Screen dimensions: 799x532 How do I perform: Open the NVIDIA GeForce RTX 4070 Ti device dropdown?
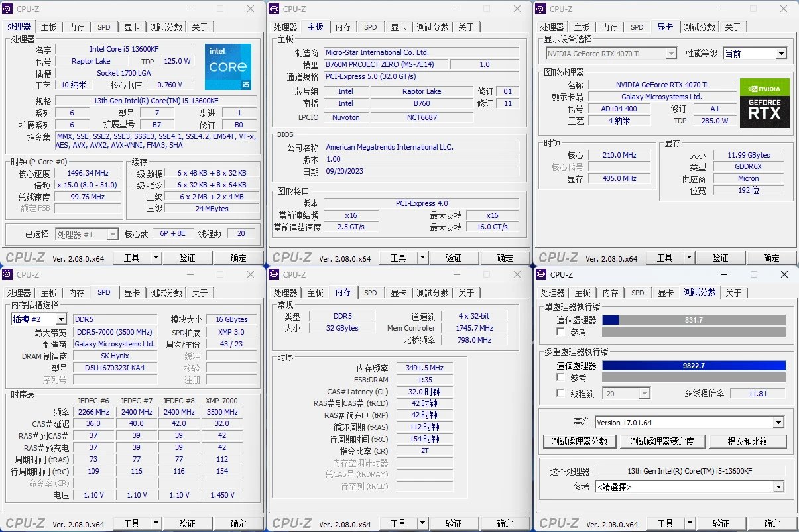(x=671, y=54)
